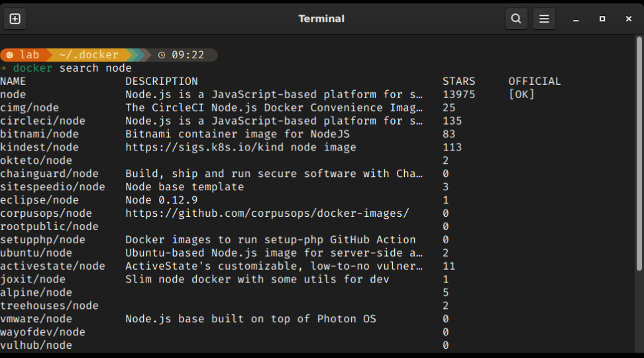Click the 5 stars value for alpine/node
The height and width of the screenshot is (358, 644).
(x=446, y=292)
